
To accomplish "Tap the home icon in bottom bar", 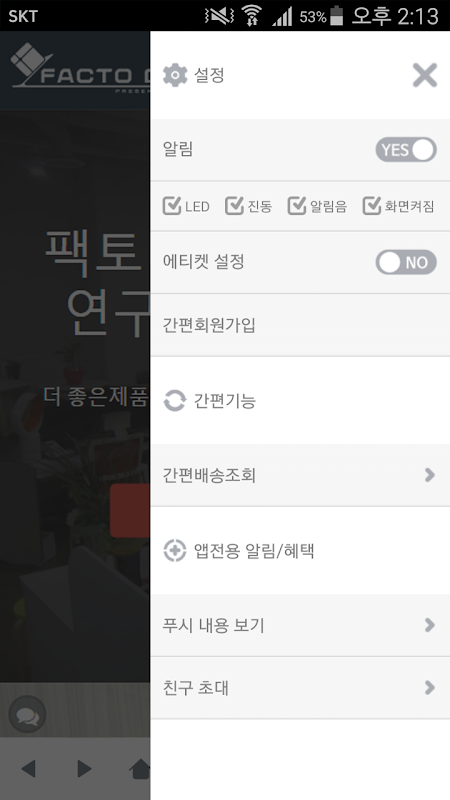I will pyautogui.click(x=140, y=768).
